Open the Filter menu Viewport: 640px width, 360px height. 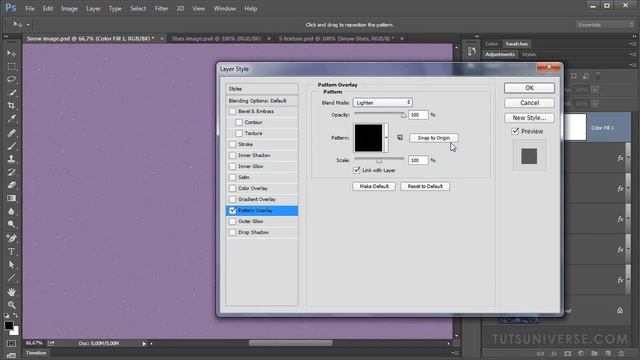(161, 9)
